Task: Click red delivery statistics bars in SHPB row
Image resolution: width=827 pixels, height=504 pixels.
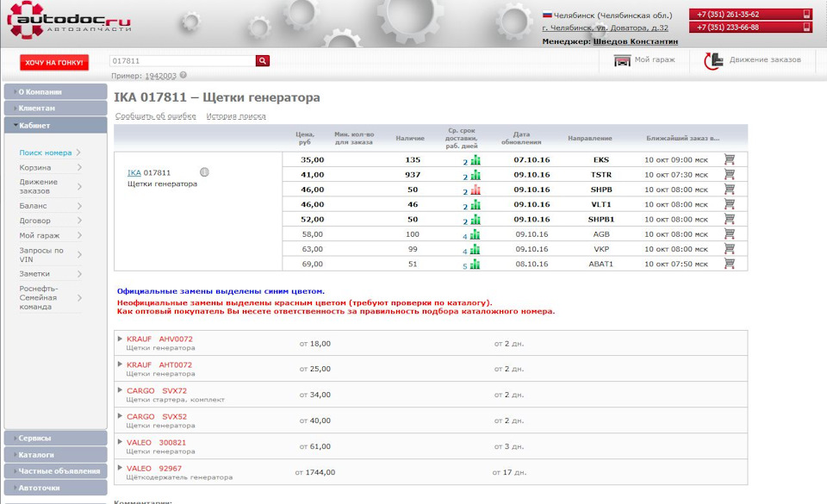Action: click(x=476, y=190)
